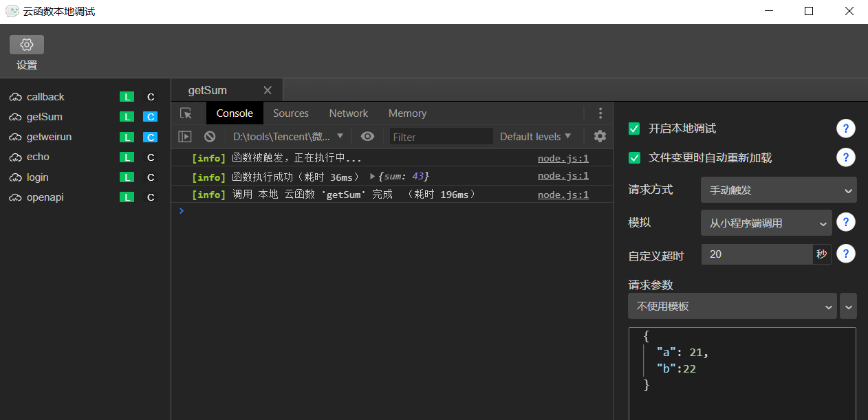Toggle the L badge for getweirun
Viewport: 868px width, 420px height.
point(127,137)
